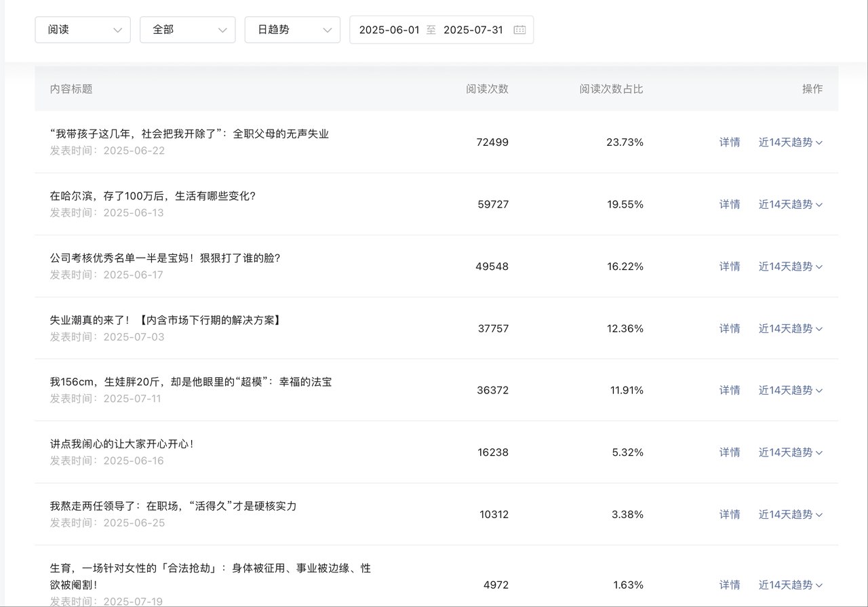
Task: Open 详情 for the 全职父母的无声失业 article
Action: pyautogui.click(x=730, y=142)
